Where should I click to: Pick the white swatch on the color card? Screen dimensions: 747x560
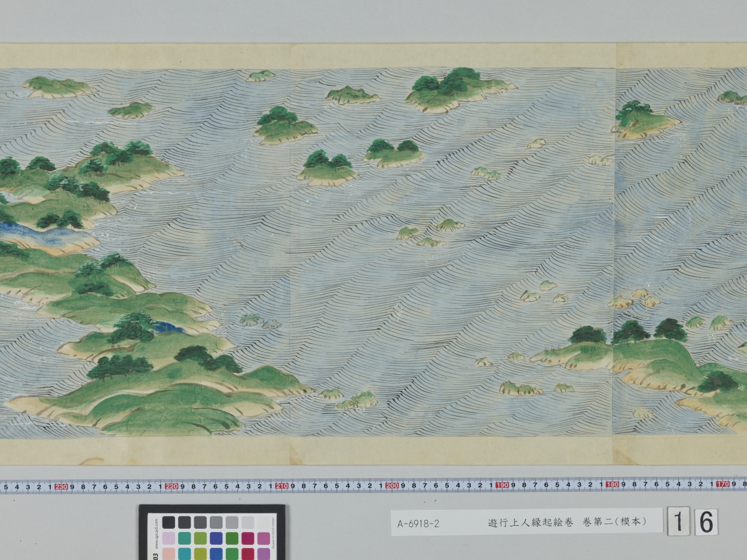[x=264, y=522]
